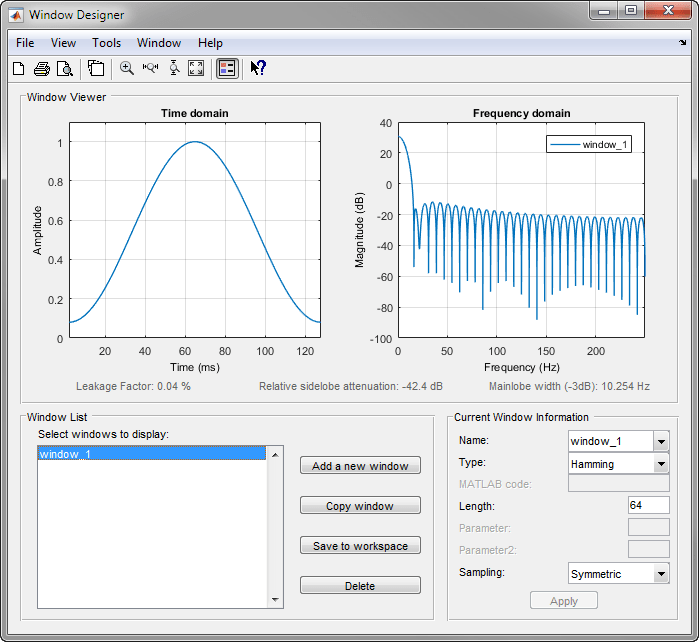Click the What's This help icon

pyautogui.click(x=258, y=68)
